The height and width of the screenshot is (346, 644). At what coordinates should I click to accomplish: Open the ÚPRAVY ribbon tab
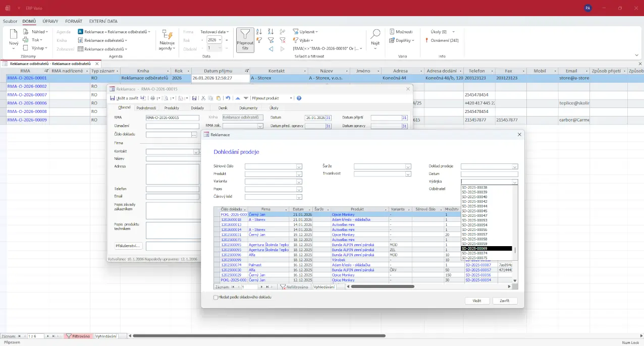50,21
